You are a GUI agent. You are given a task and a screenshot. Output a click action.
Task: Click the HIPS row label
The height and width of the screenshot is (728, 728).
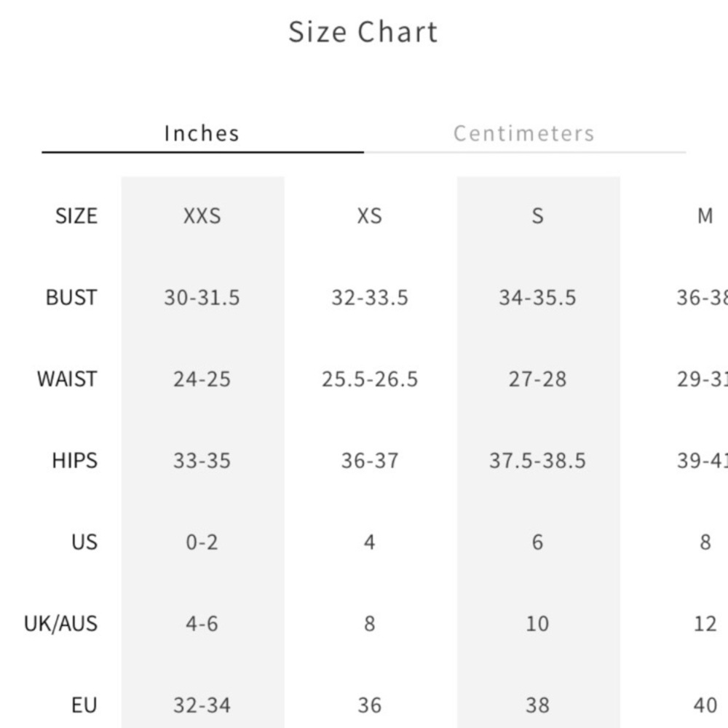(74, 460)
